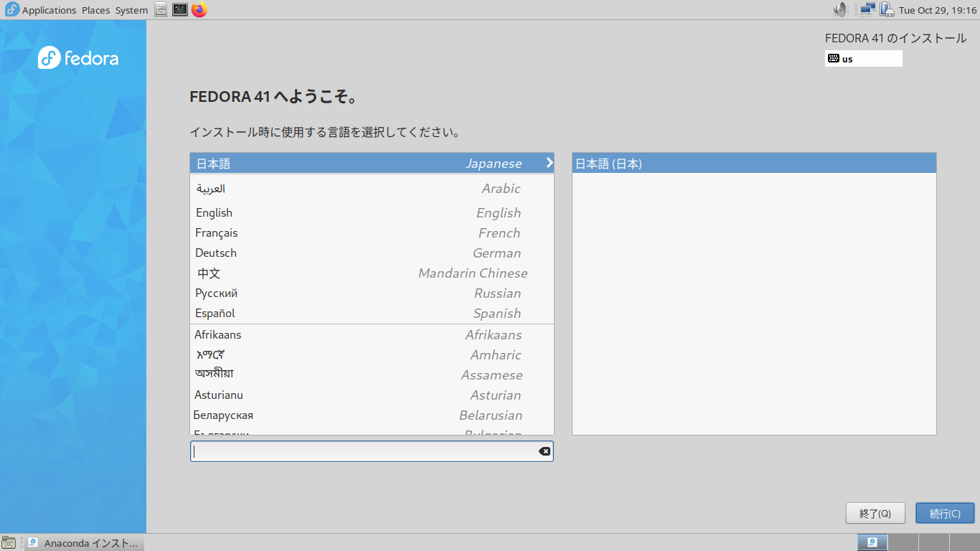The height and width of the screenshot is (551, 980).
Task: Open the volume control speaker icon
Action: pos(840,10)
